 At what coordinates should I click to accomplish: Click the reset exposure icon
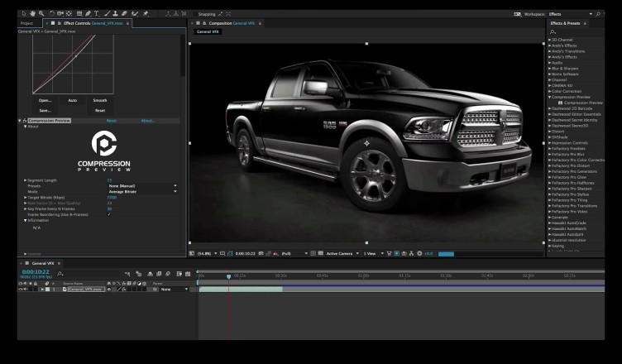click(419, 254)
